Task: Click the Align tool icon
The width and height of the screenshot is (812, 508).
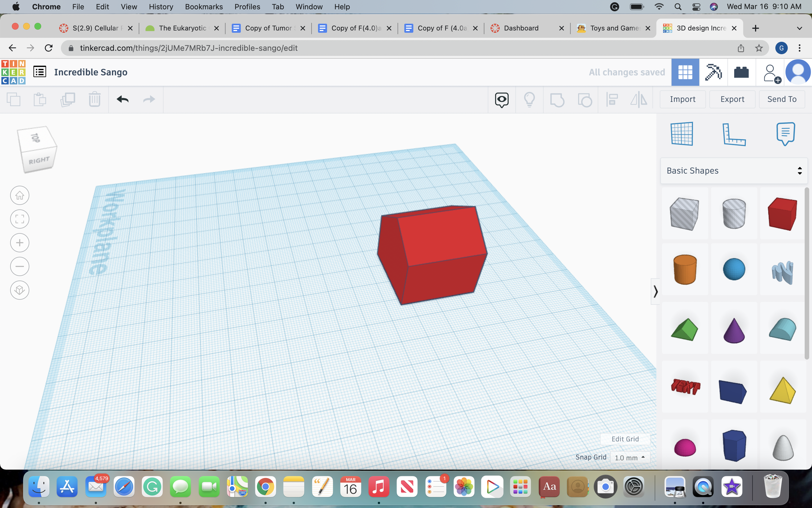Action: (612, 100)
